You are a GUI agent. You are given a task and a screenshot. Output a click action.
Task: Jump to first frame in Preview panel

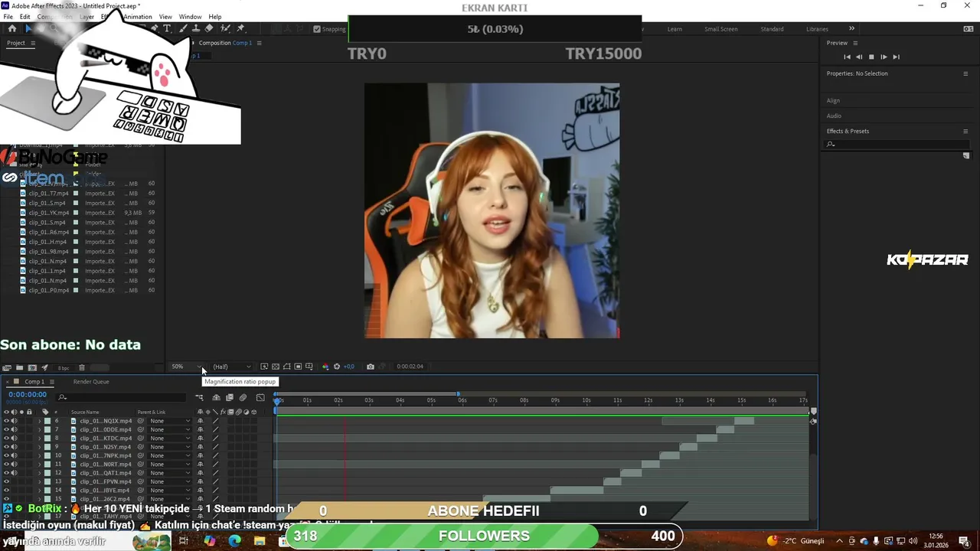tap(847, 57)
